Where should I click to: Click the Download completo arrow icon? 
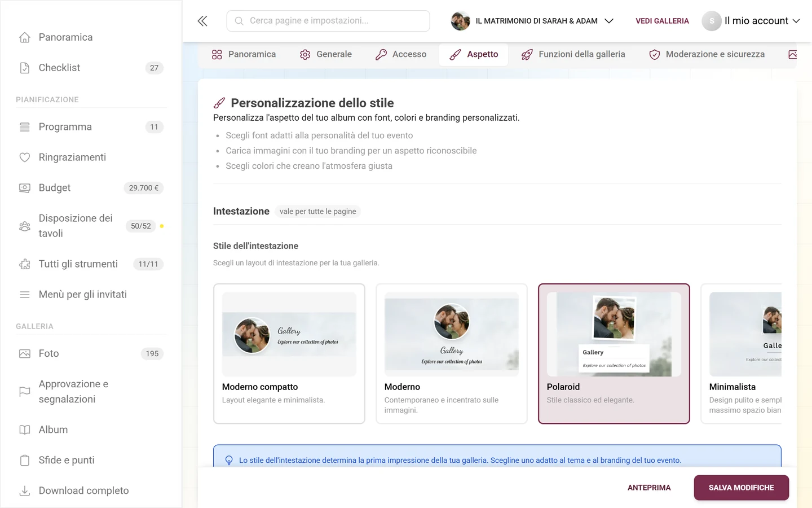click(25, 491)
